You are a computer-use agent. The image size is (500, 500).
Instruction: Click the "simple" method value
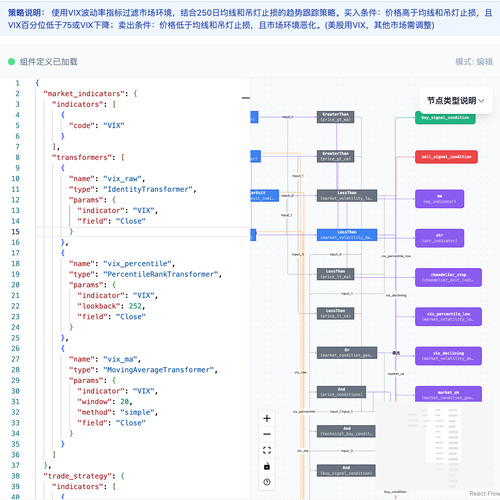[x=137, y=412]
